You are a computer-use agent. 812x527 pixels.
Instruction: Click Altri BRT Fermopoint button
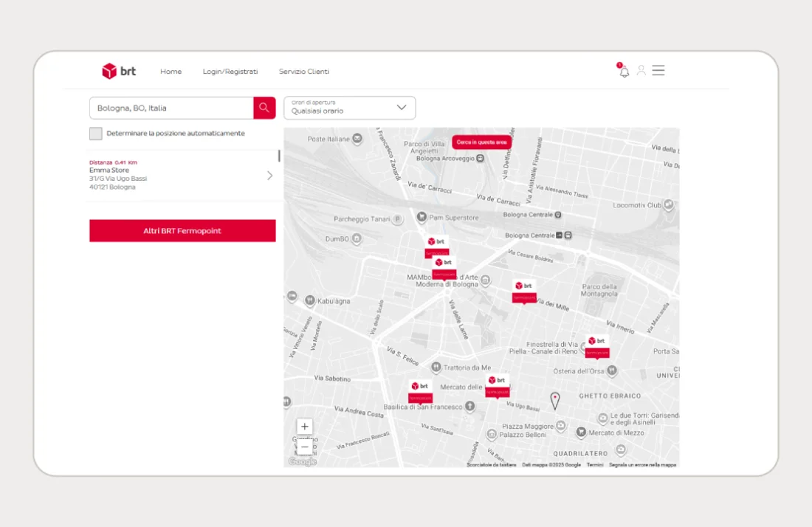182,230
